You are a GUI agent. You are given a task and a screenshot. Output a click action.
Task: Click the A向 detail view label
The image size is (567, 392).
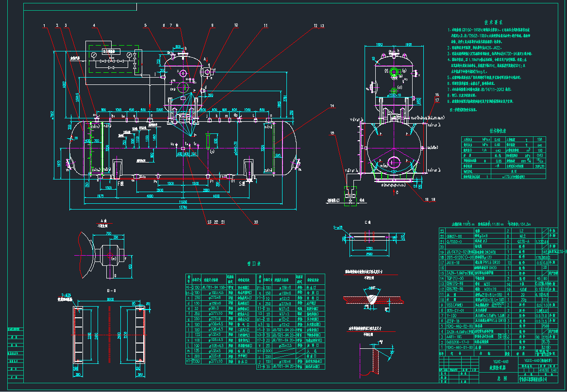click(x=103, y=219)
